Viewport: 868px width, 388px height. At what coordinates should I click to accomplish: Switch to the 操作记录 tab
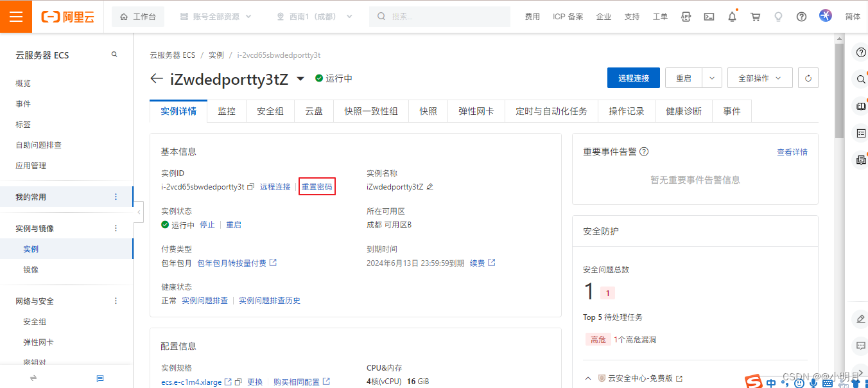click(627, 111)
